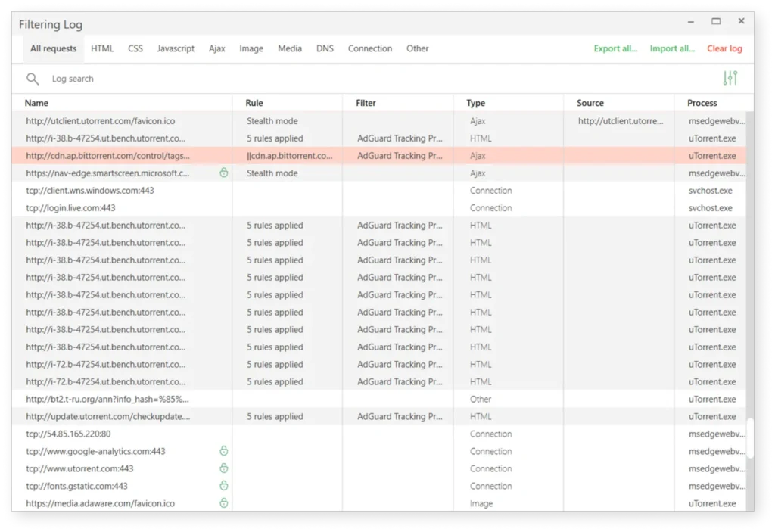Open the HTML tab
This screenshot has width=775, height=532.
coord(102,48)
